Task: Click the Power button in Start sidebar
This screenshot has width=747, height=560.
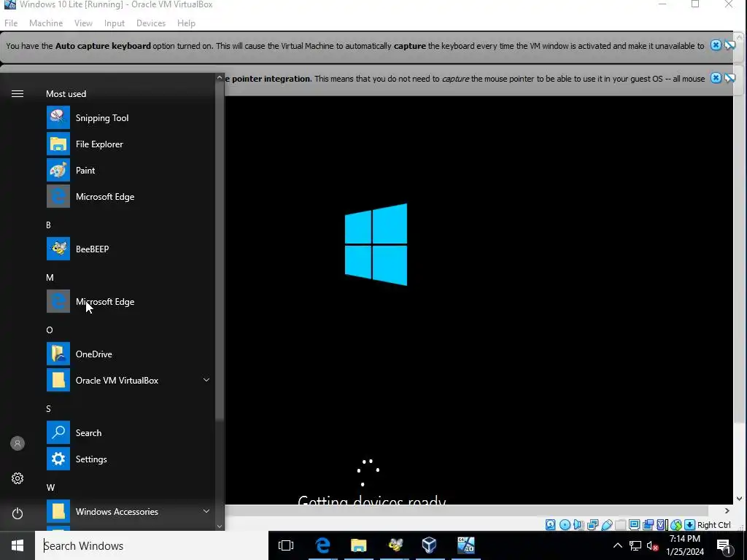Action: pos(18,513)
